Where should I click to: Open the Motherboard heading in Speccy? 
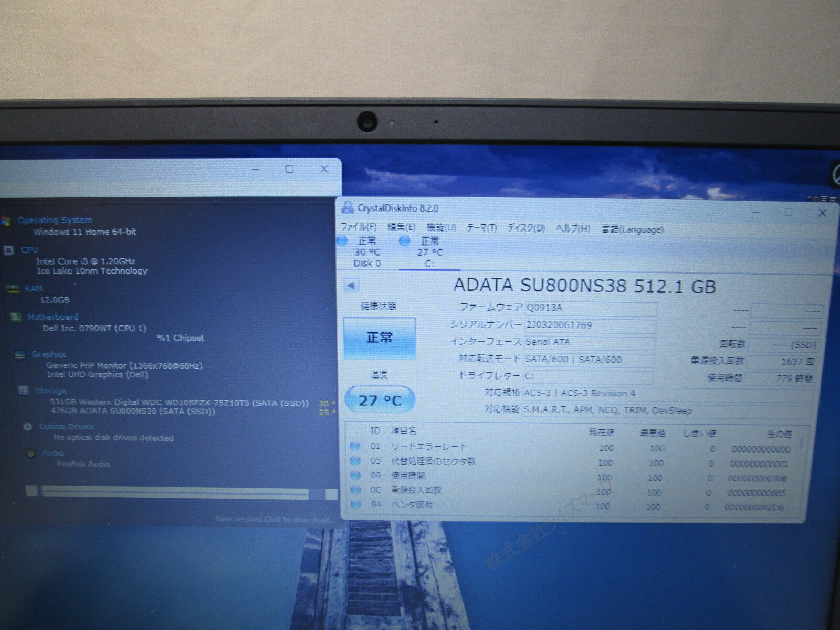52,317
